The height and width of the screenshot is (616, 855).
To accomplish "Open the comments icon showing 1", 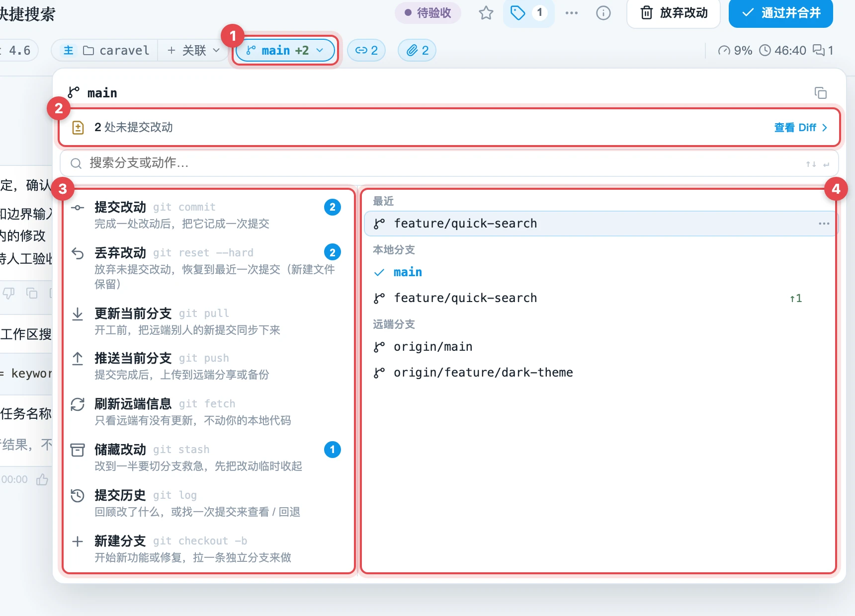I will [823, 50].
